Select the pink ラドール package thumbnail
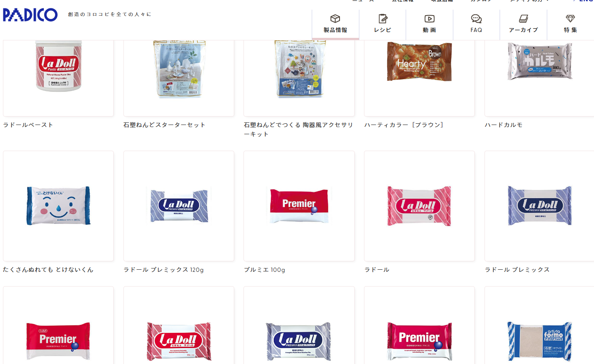 419,206
